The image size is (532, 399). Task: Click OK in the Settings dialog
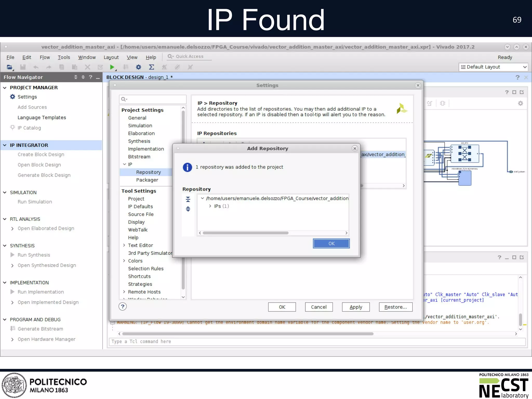[x=282, y=307]
